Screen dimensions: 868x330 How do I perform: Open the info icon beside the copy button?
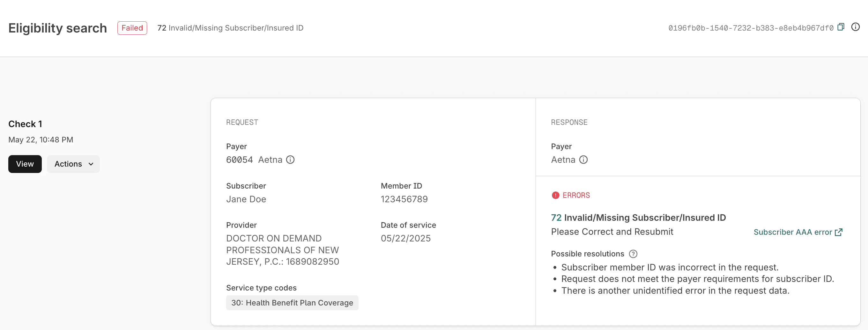pos(855,27)
